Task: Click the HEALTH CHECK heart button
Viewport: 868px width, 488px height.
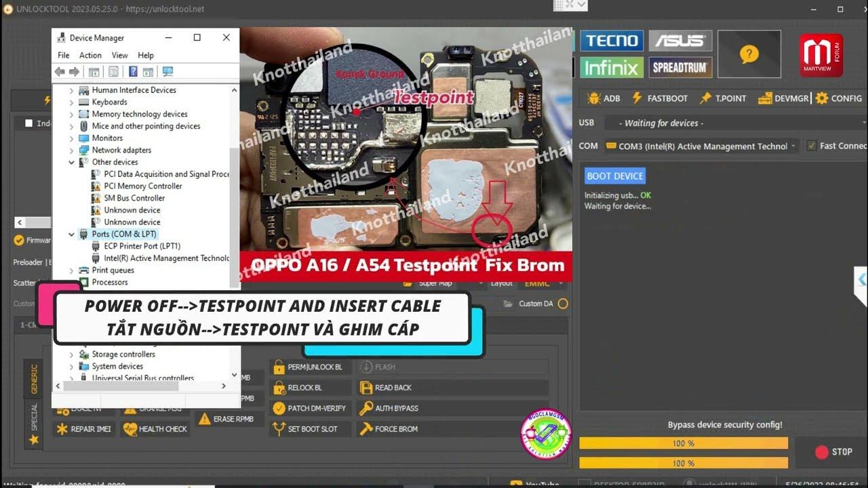Action: coord(155,429)
